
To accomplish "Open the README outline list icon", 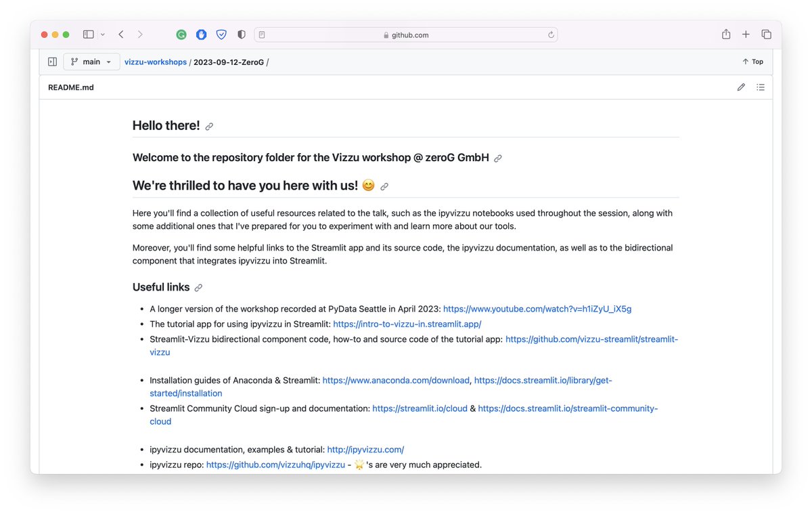I will (x=761, y=87).
